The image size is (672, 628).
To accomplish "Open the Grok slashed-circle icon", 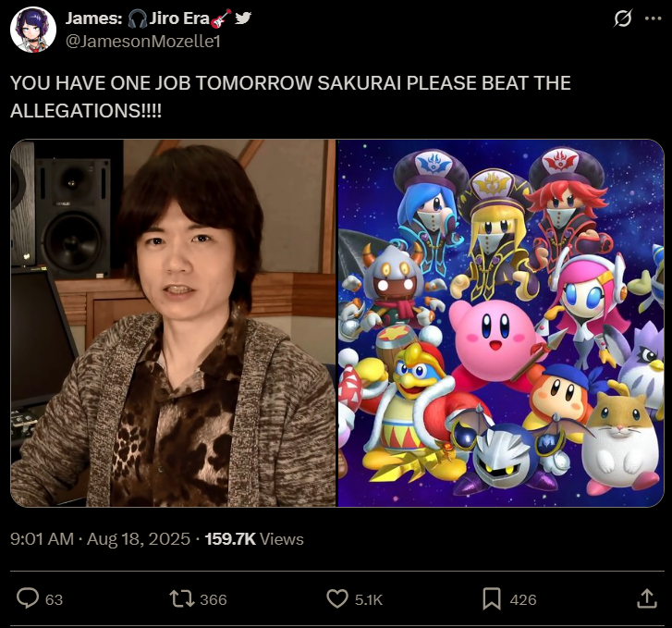I will point(622,18).
